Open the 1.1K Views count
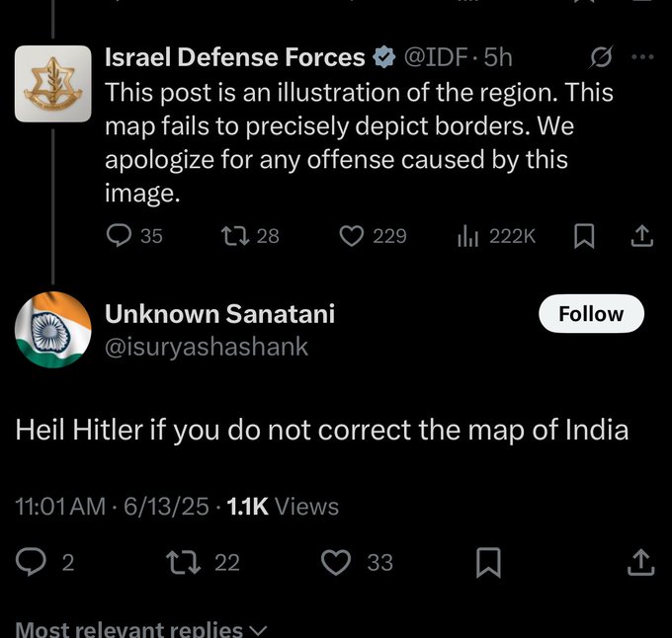This screenshot has height=638, width=672. point(283,507)
